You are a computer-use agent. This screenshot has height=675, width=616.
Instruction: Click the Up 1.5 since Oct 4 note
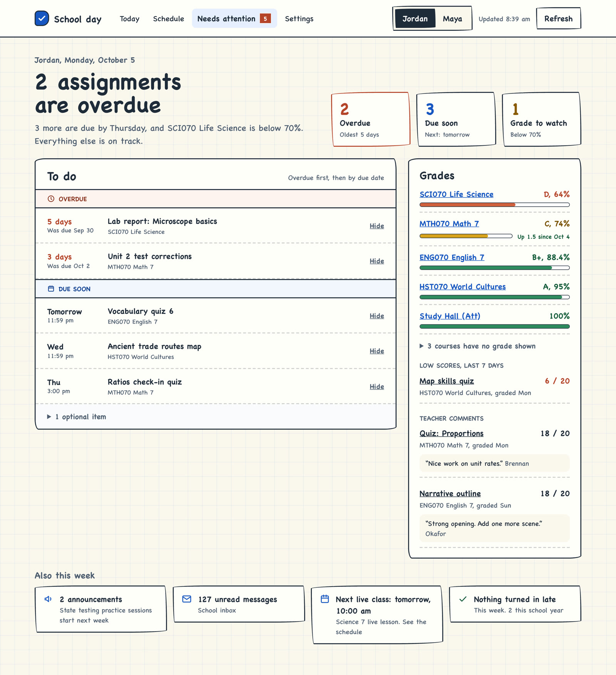tap(543, 237)
